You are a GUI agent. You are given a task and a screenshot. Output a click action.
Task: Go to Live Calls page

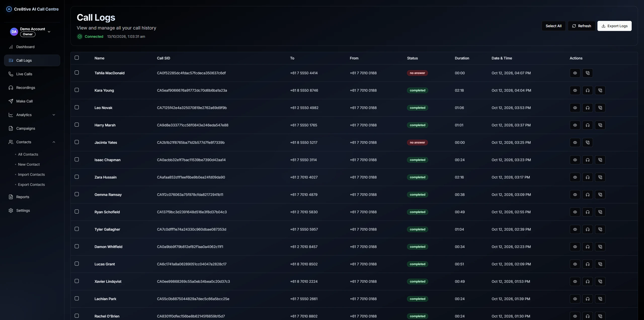tap(32, 74)
